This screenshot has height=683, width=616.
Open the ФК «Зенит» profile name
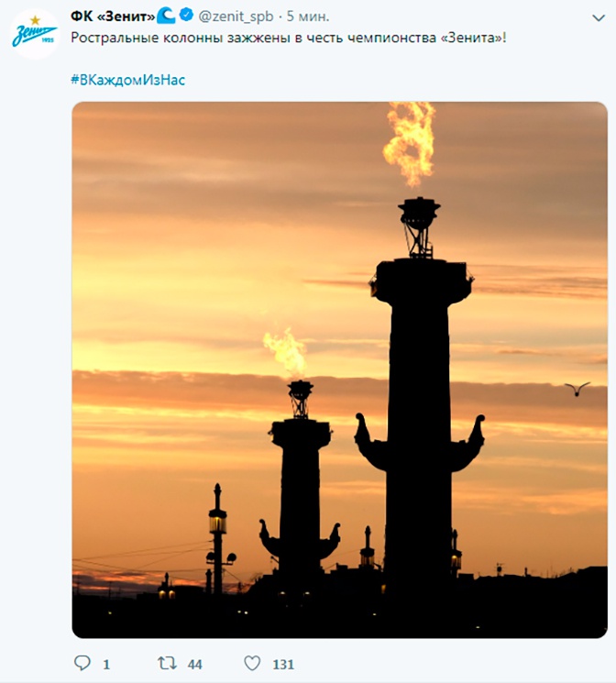click(x=113, y=17)
